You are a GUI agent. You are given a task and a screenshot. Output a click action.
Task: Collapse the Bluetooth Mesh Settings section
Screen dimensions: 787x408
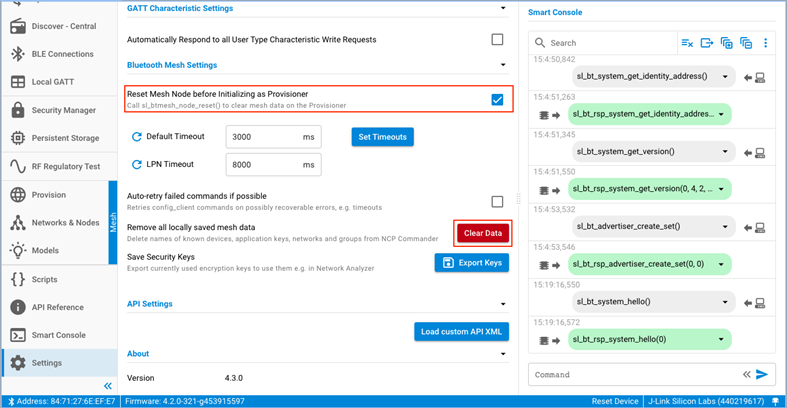pyautogui.click(x=503, y=65)
